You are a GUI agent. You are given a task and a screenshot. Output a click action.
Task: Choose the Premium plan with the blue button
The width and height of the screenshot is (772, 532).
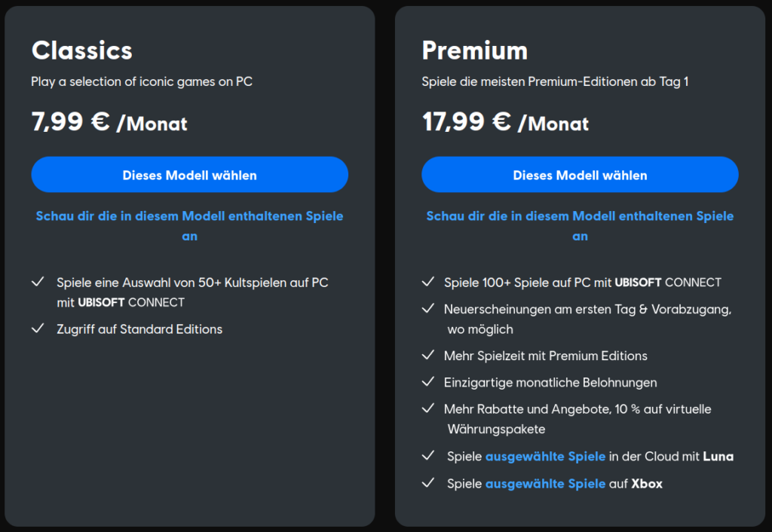point(580,175)
